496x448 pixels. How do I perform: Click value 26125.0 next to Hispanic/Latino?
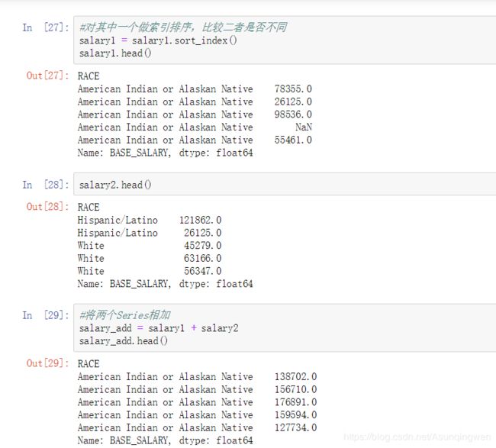[203, 233]
